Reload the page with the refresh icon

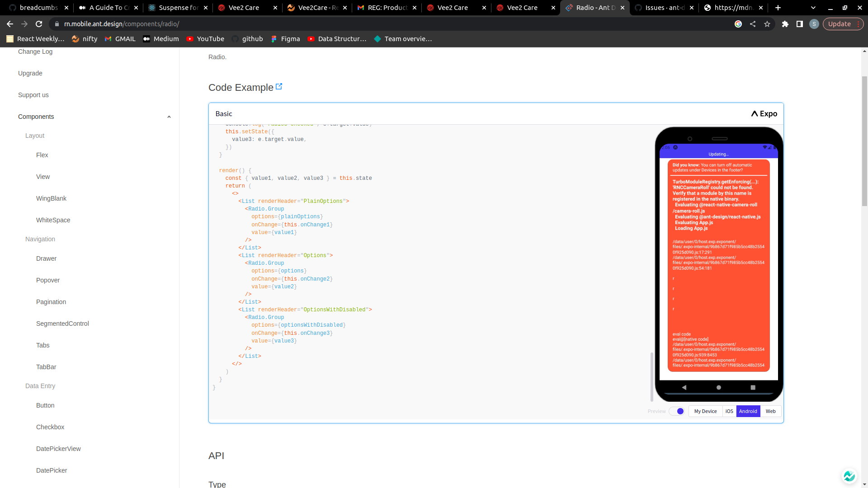pyautogui.click(x=39, y=24)
